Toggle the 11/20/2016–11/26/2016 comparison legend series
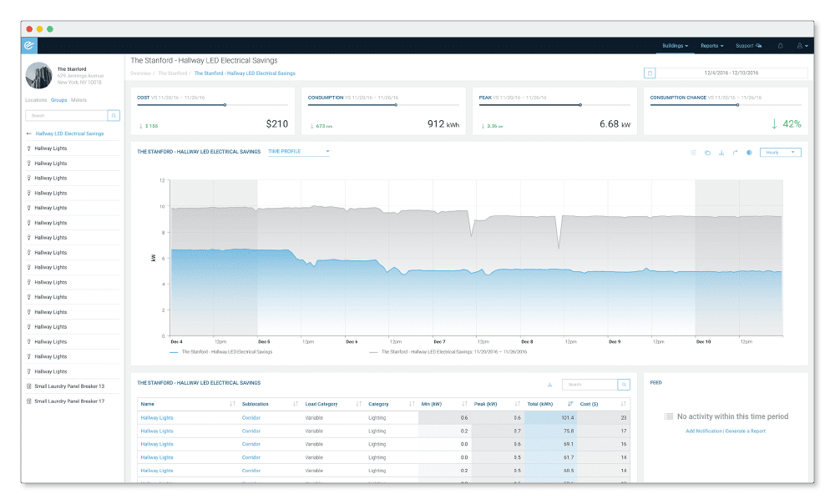 click(448, 352)
